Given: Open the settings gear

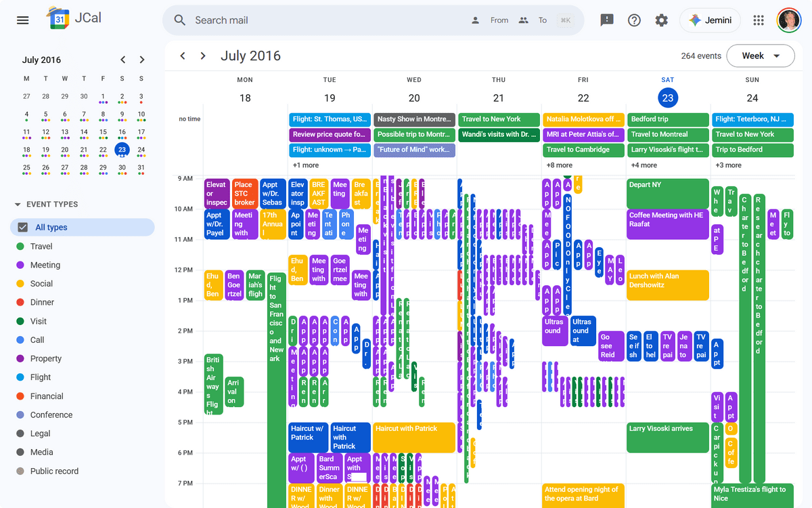Looking at the screenshot, I should pyautogui.click(x=662, y=20).
